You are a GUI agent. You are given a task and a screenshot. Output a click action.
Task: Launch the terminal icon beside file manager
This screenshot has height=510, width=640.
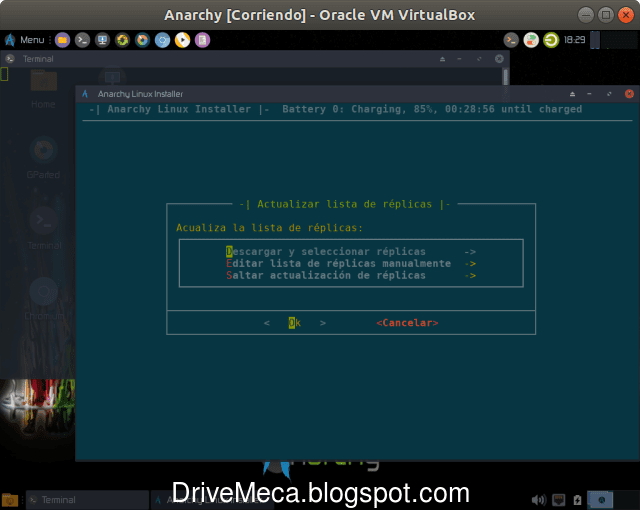coord(82,40)
